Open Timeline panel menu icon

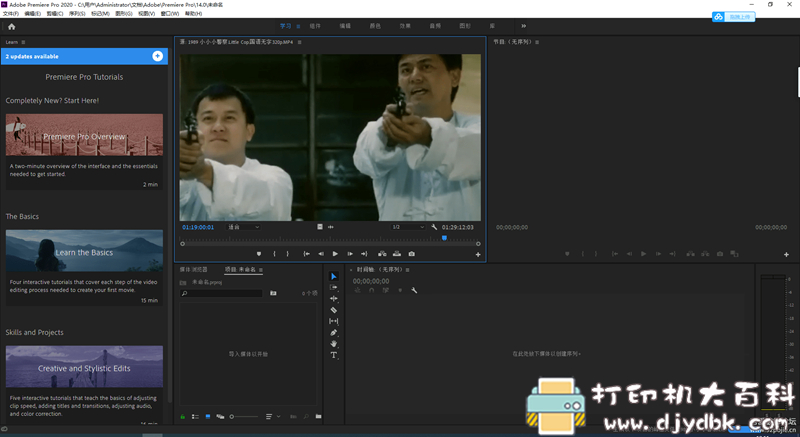click(408, 270)
